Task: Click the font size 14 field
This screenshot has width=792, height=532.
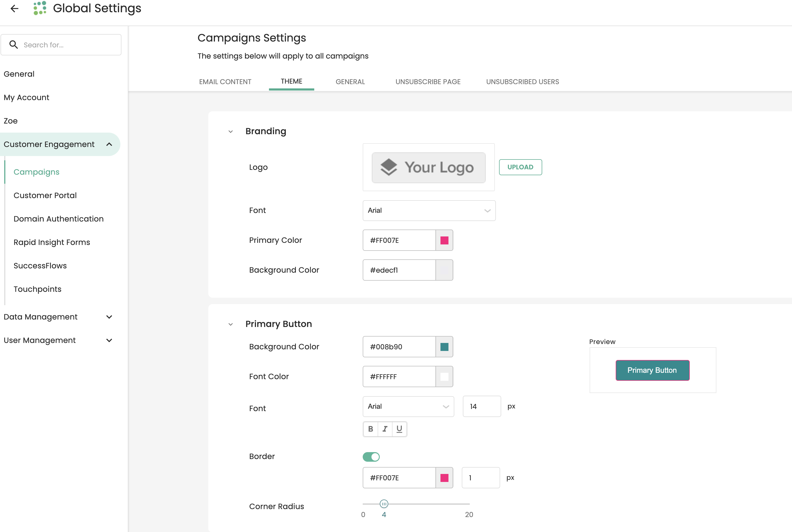Action: (481, 407)
